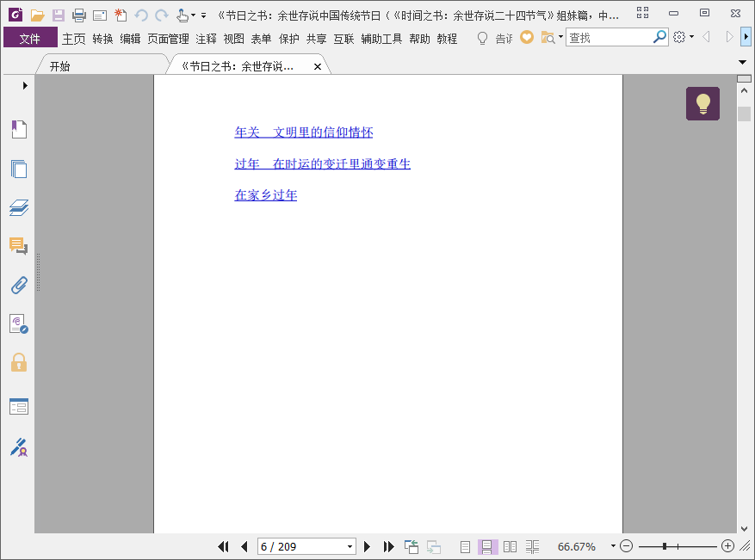Click the heart favorites icon
Image resolution: width=755 pixels, height=560 pixels.
[x=527, y=37]
